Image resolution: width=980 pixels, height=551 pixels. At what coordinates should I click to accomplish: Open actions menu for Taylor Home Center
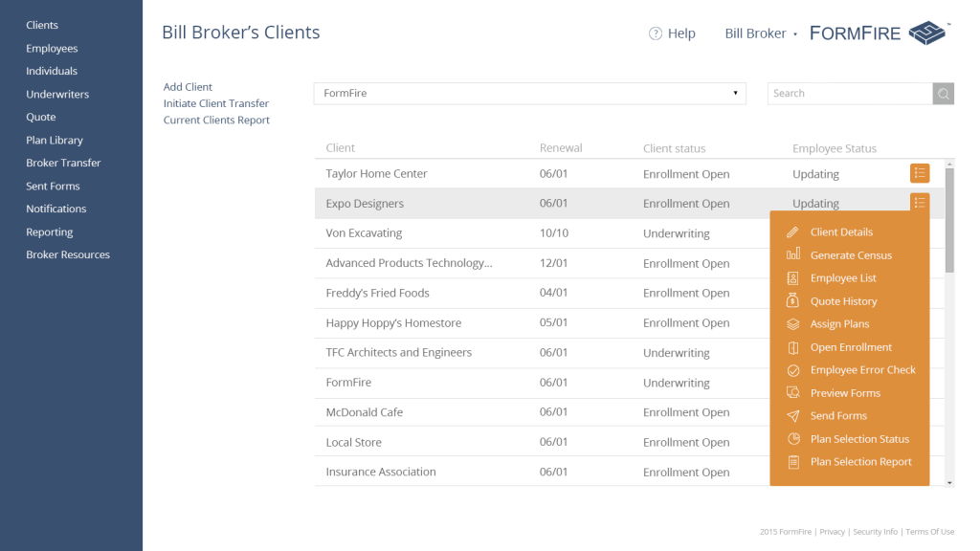click(x=920, y=173)
